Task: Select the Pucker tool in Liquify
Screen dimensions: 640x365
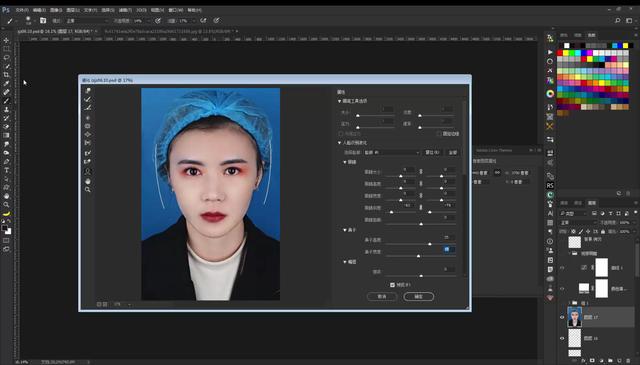Action: click(88, 126)
